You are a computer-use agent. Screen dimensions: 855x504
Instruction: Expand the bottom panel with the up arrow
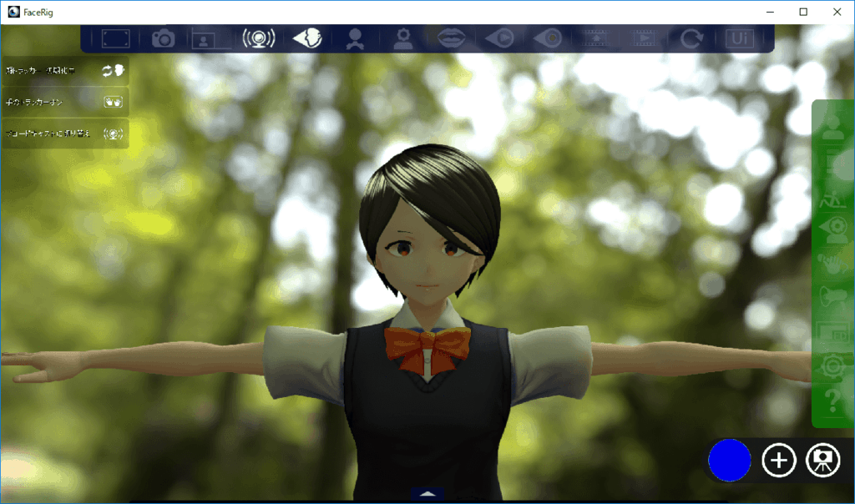427,494
